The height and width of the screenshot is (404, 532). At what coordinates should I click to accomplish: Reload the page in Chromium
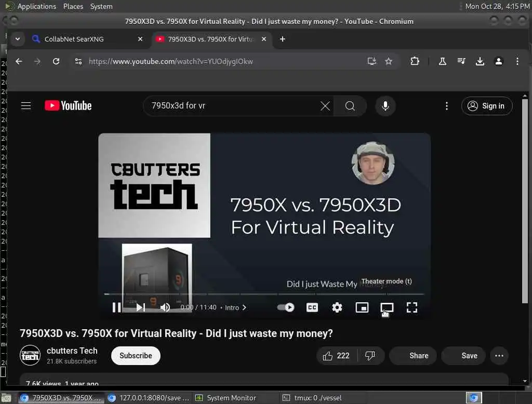pyautogui.click(x=56, y=61)
